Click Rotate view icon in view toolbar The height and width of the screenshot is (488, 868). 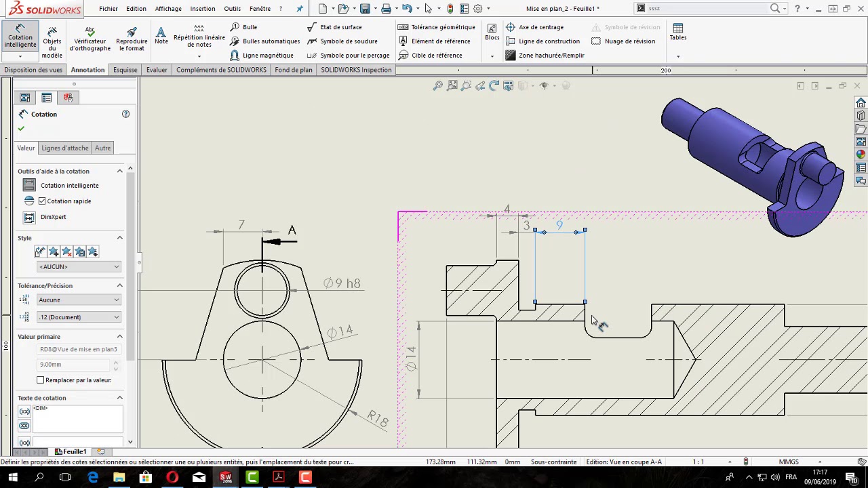coord(494,85)
